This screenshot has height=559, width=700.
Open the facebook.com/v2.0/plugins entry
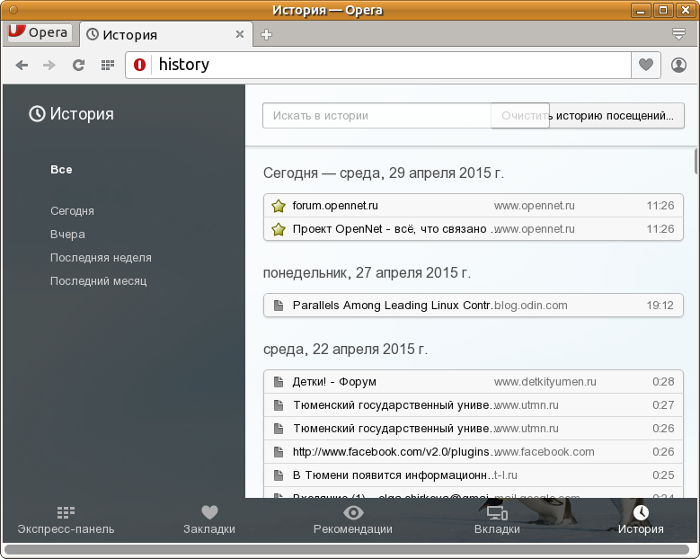pyautogui.click(x=473, y=452)
